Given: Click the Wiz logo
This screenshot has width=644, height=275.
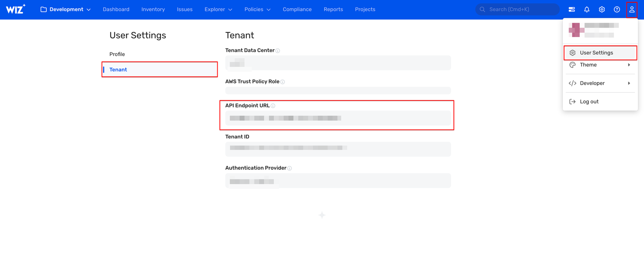Looking at the screenshot, I should tap(16, 9).
